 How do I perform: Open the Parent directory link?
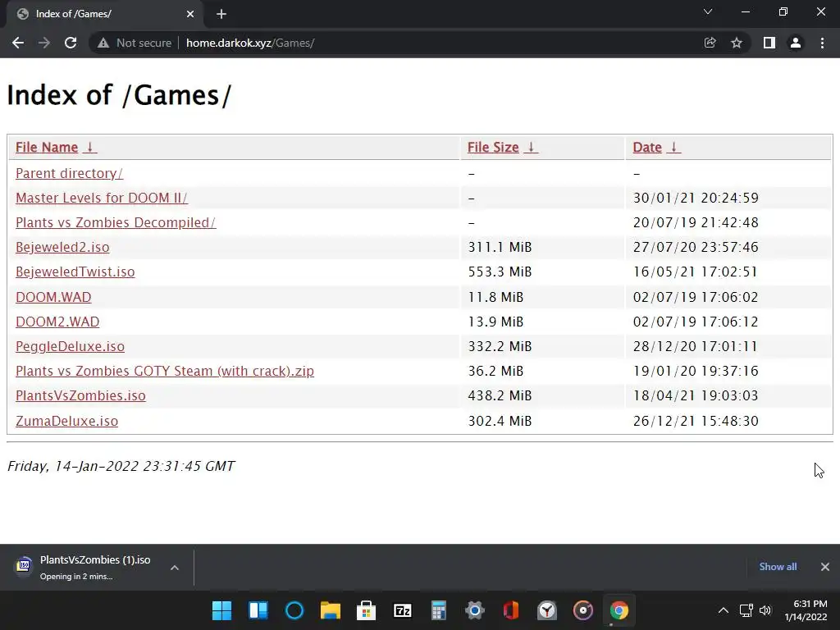tap(69, 174)
